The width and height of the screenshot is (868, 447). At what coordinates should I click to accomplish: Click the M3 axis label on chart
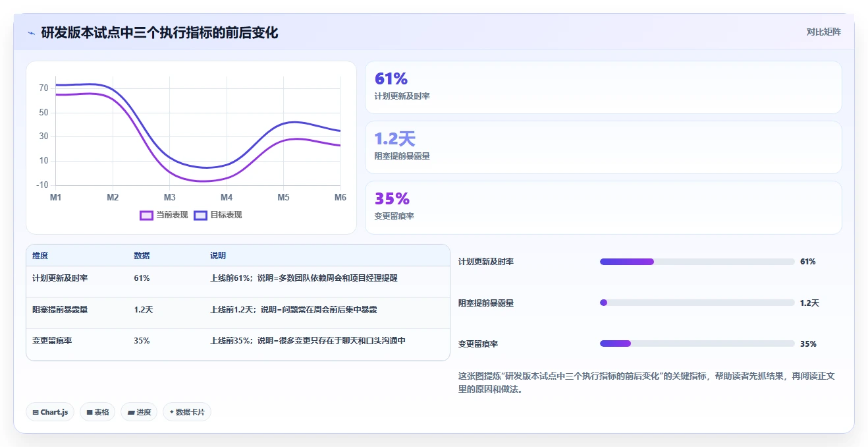click(x=170, y=197)
